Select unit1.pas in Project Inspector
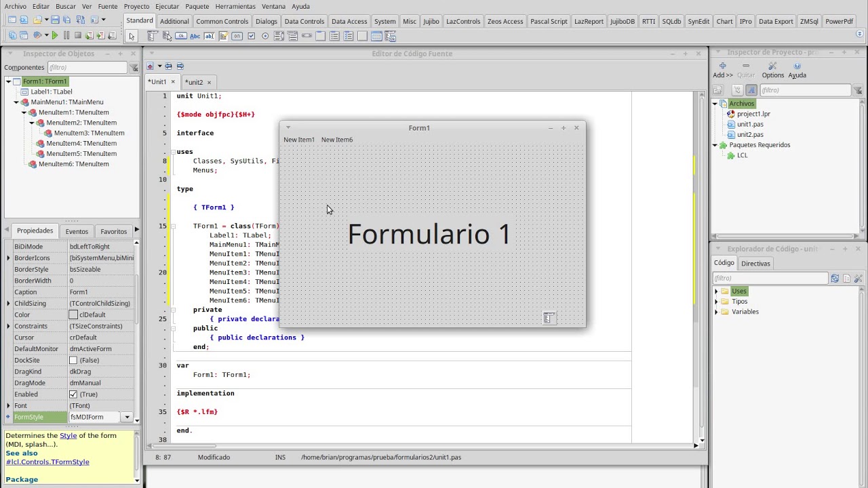This screenshot has width=868, height=488. tap(750, 124)
